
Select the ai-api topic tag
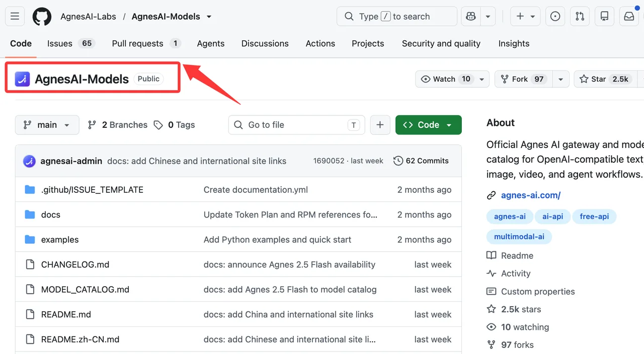[552, 217]
